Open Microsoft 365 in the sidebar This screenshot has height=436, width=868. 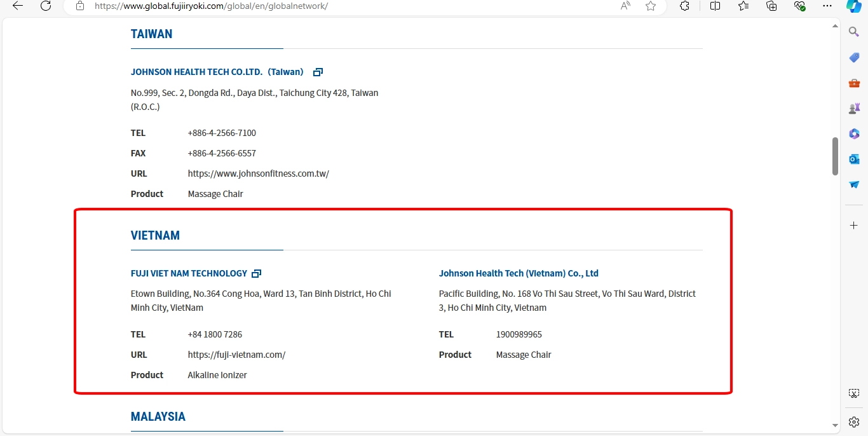click(854, 133)
